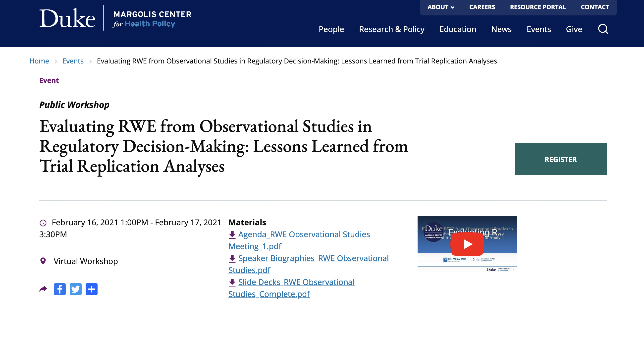Click the Register button
644x343 pixels.
560,159
